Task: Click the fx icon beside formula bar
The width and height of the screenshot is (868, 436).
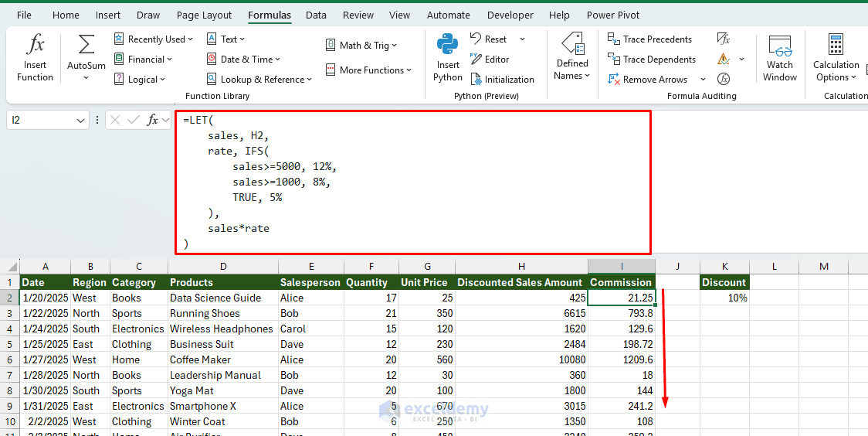Action: [152, 120]
